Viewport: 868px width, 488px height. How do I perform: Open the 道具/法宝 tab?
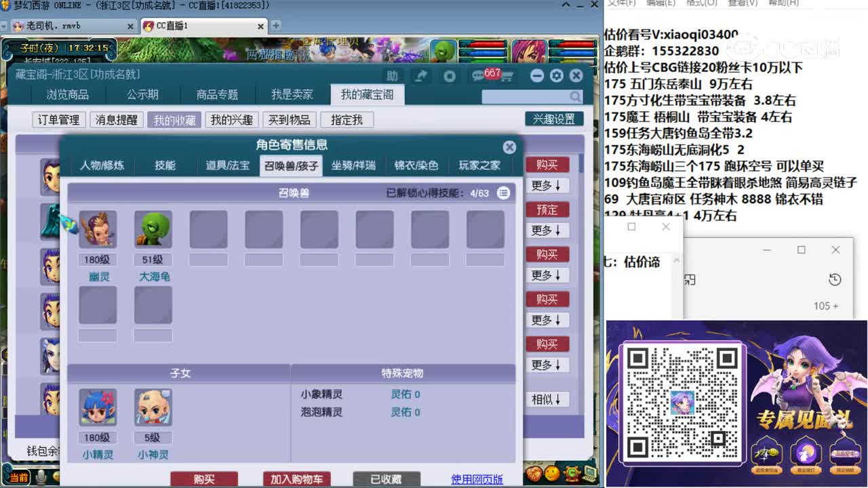pos(228,165)
